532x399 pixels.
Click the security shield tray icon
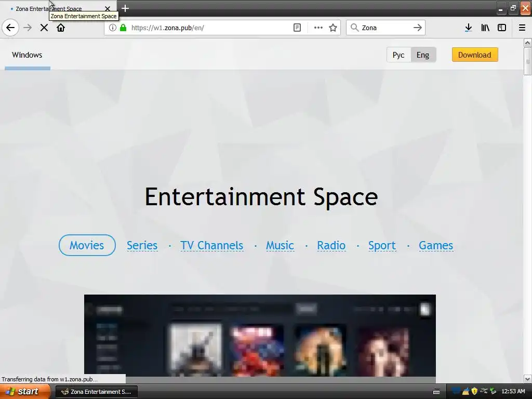[474, 391]
